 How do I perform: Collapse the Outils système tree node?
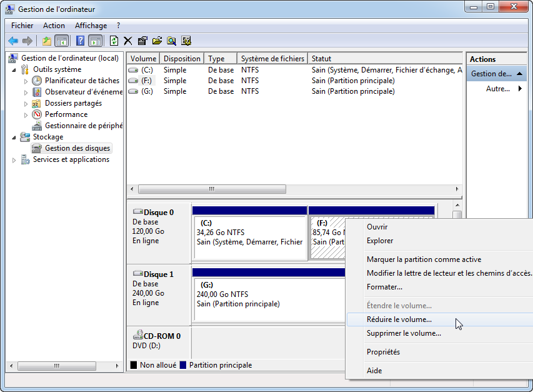(14, 69)
